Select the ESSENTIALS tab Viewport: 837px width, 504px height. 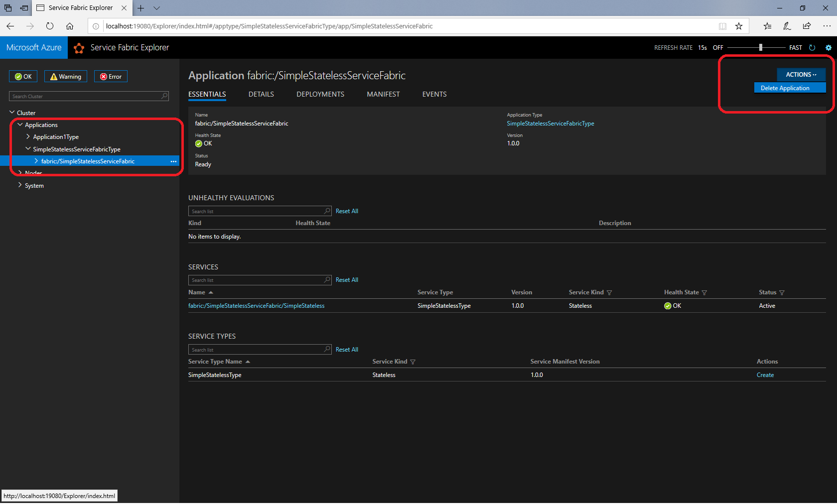207,94
